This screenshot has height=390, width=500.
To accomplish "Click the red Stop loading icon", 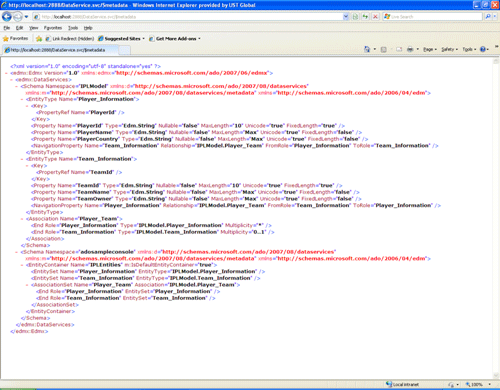I will tap(375, 17).
